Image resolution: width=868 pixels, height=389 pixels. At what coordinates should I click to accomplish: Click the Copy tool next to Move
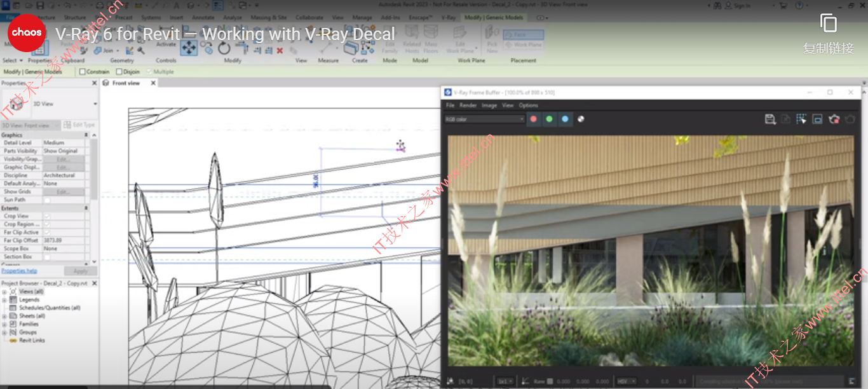207,47
